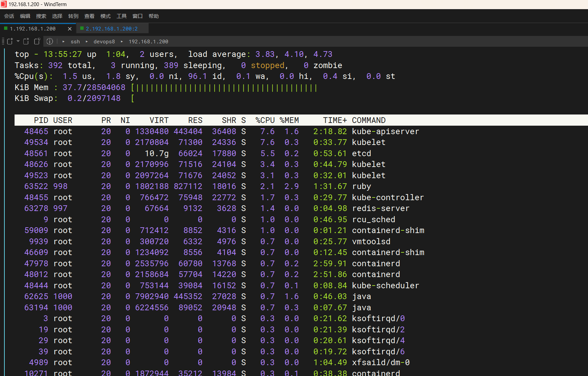Click the xfsaild/dm-0 command text
This screenshot has height=376, width=588.
381,362
